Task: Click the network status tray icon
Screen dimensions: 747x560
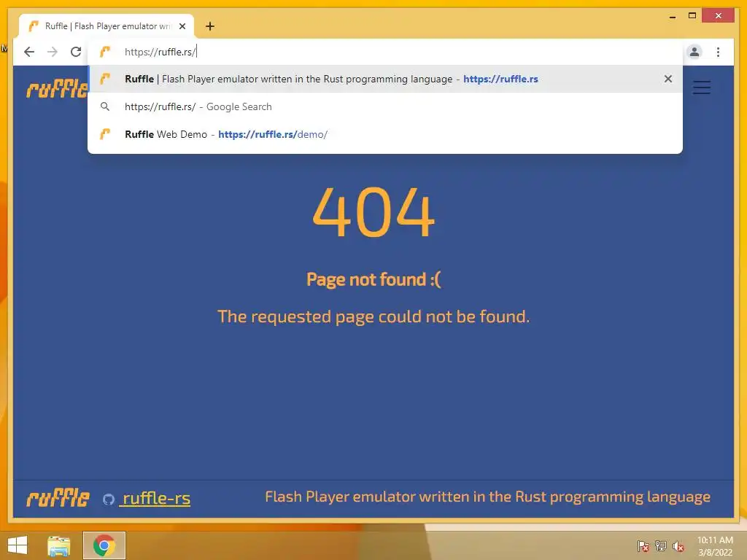Action: point(661,546)
